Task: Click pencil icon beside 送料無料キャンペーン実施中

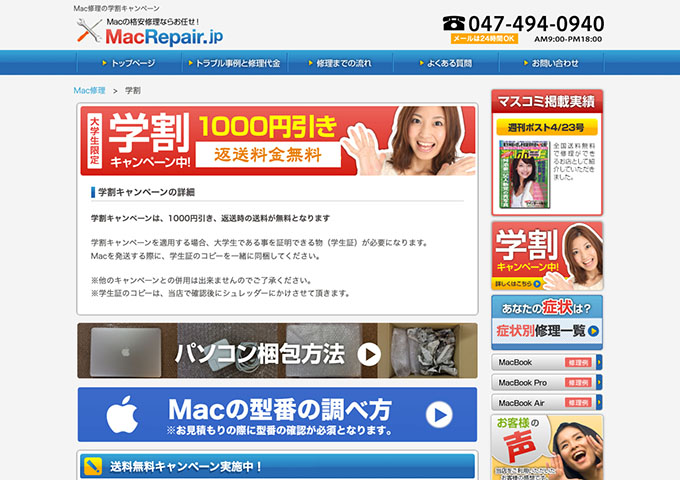Action: click(92, 467)
